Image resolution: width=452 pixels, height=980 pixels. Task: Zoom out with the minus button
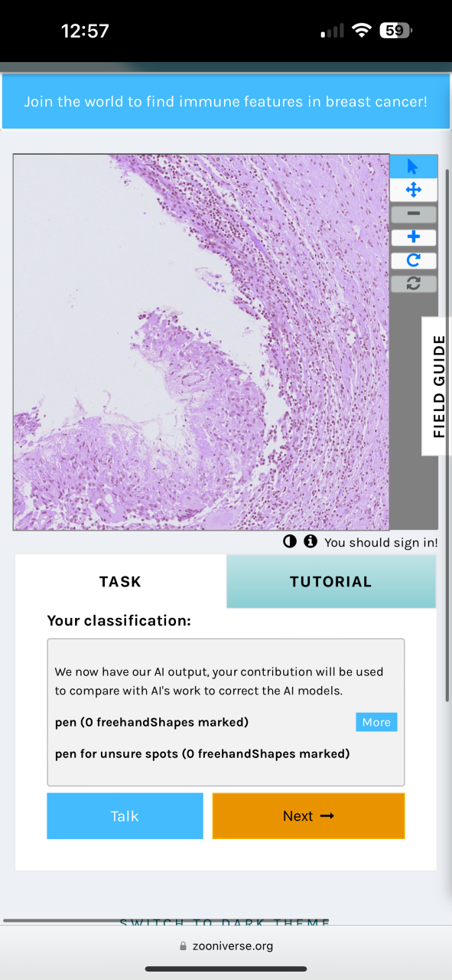coord(413,214)
